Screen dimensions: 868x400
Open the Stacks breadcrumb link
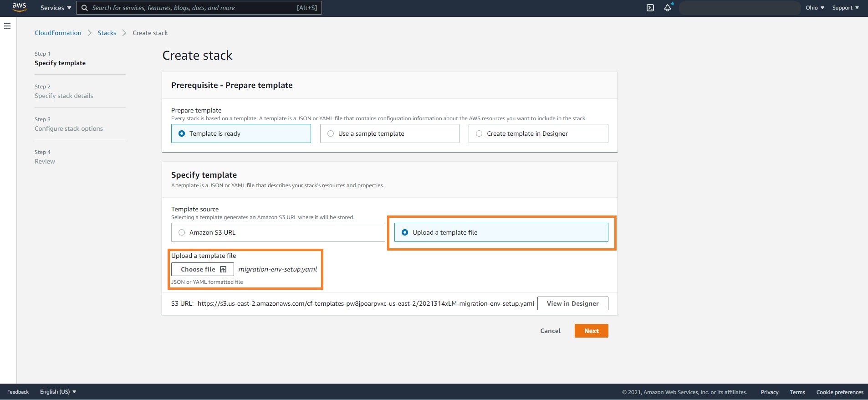coord(107,33)
